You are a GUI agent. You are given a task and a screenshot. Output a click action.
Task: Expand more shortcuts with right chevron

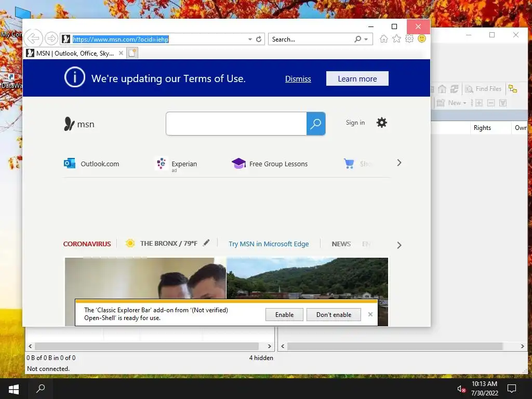point(399,163)
